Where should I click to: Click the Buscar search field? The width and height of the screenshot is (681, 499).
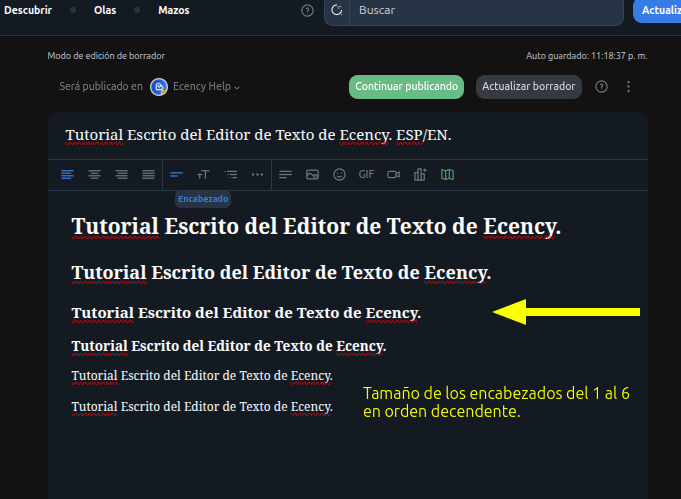(486, 10)
